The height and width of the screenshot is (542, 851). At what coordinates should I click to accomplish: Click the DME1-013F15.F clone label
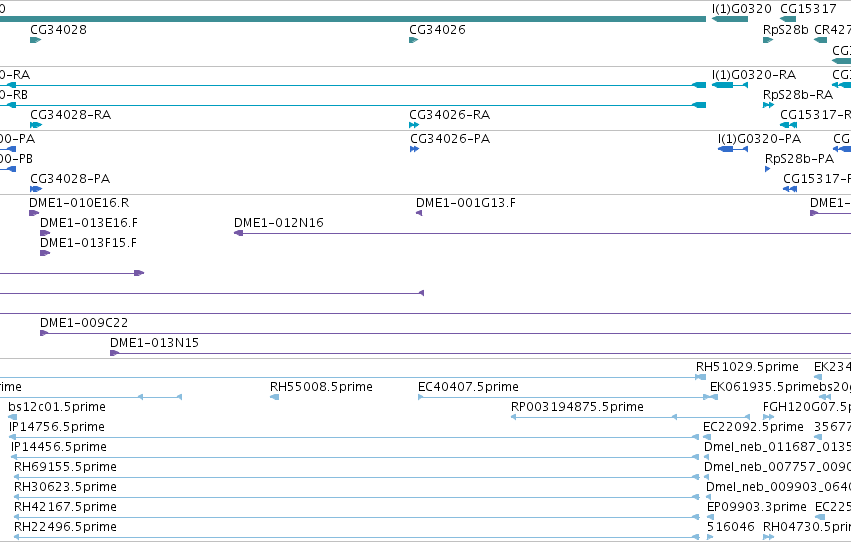(88, 243)
